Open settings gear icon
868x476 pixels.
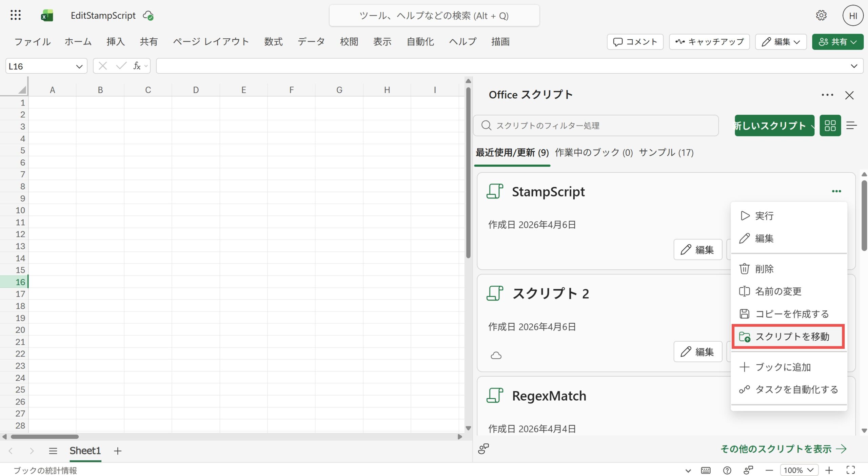pyautogui.click(x=821, y=15)
